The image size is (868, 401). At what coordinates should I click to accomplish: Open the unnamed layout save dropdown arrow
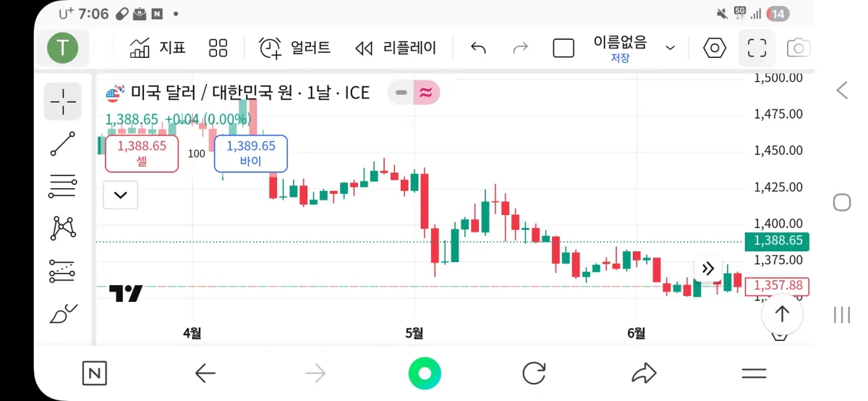tap(671, 48)
